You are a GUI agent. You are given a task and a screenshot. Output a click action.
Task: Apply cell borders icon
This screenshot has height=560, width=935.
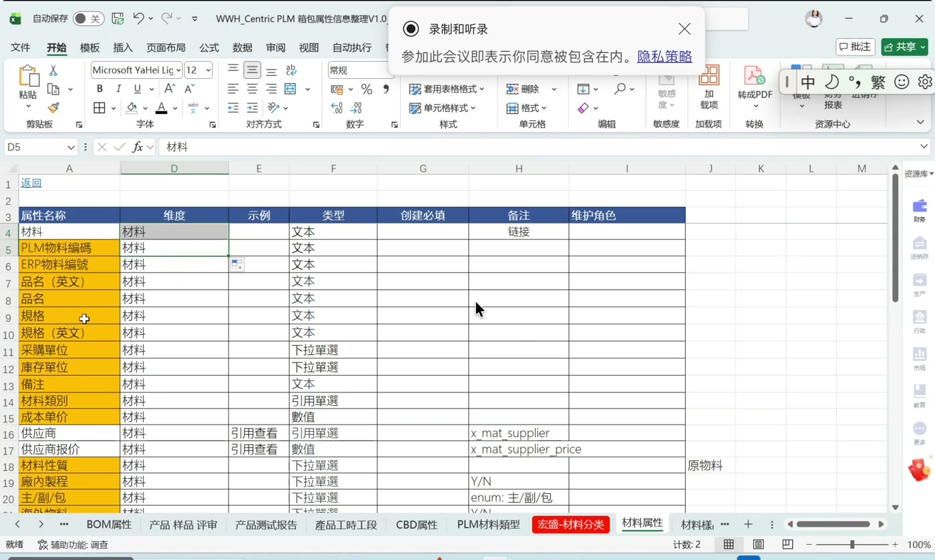100,107
